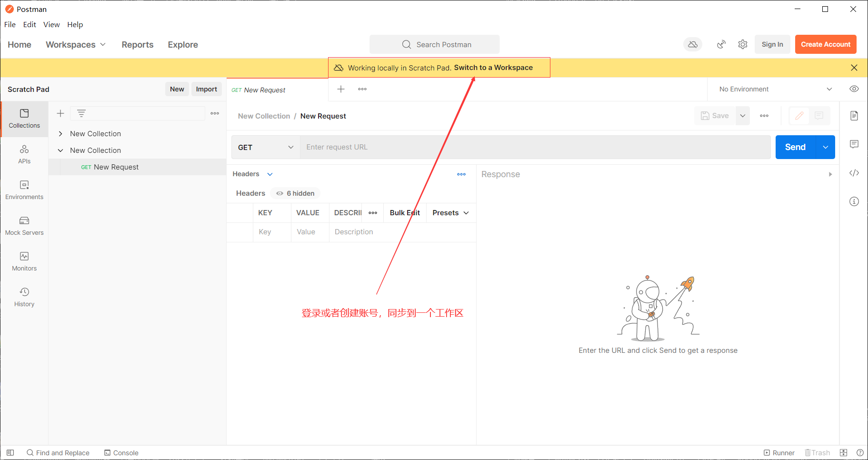Image resolution: width=868 pixels, height=460 pixels.
Task: Focus the Search Postman field
Action: point(435,44)
